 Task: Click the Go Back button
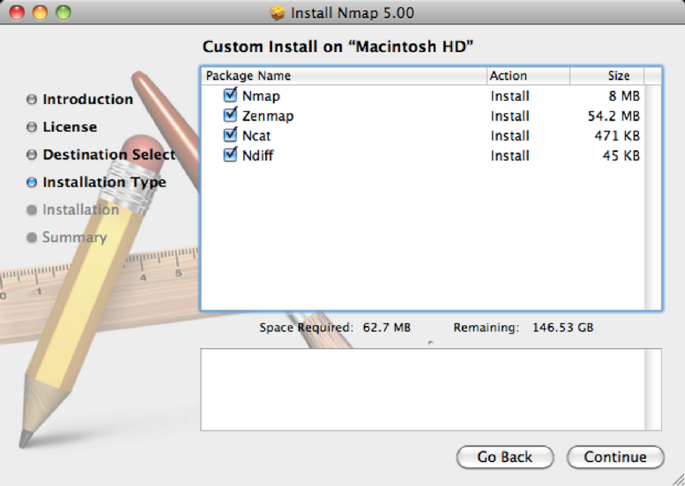click(505, 457)
